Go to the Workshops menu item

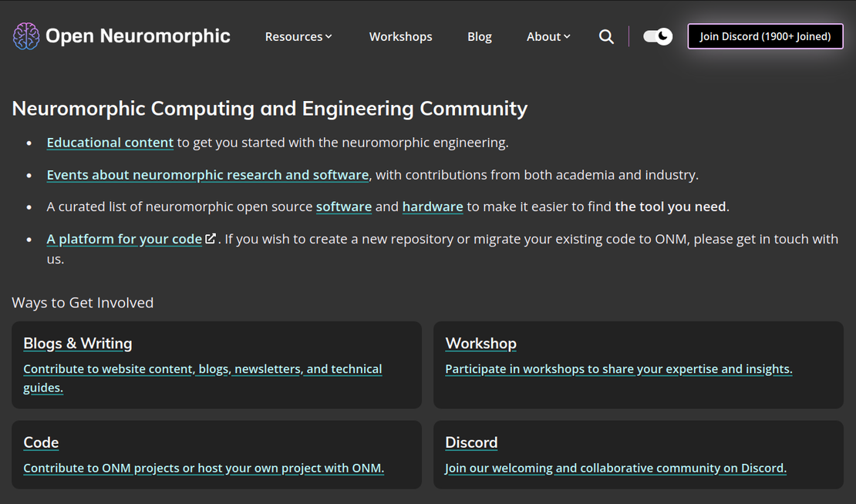(x=400, y=36)
